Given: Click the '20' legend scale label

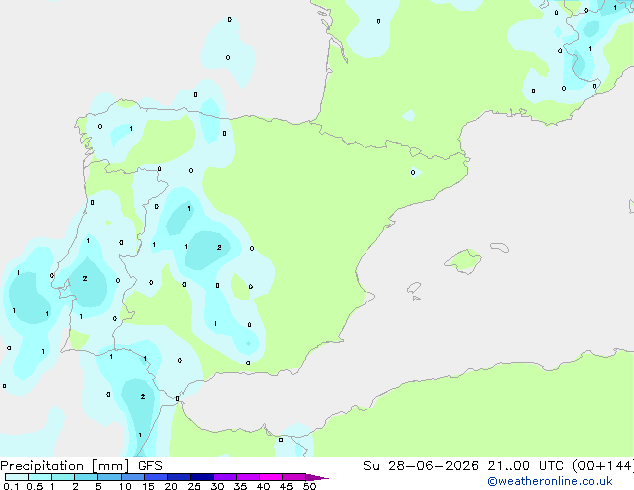Looking at the screenshot, I should (171, 486).
